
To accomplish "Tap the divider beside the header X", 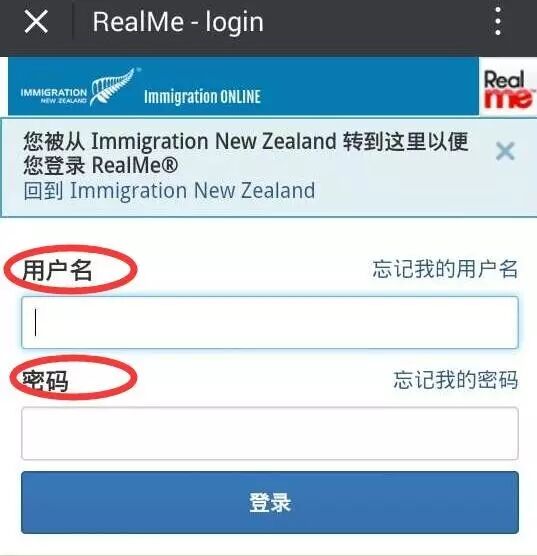I will coord(73,22).
